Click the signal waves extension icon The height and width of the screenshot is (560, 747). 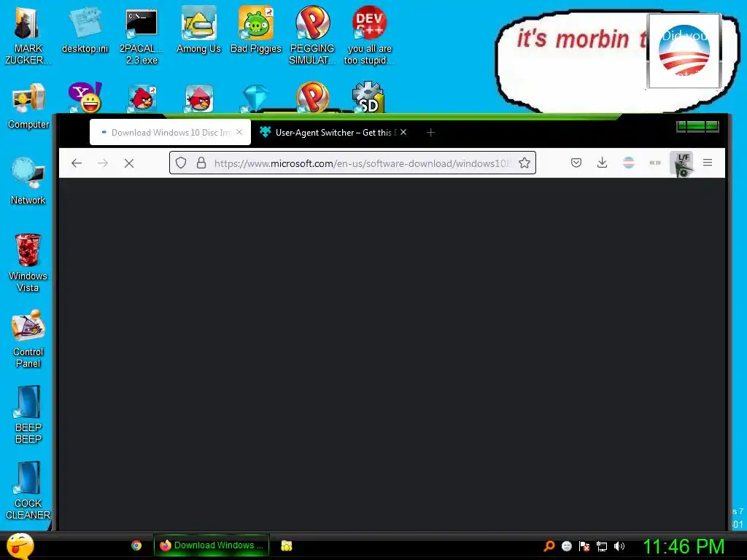(x=655, y=163)
